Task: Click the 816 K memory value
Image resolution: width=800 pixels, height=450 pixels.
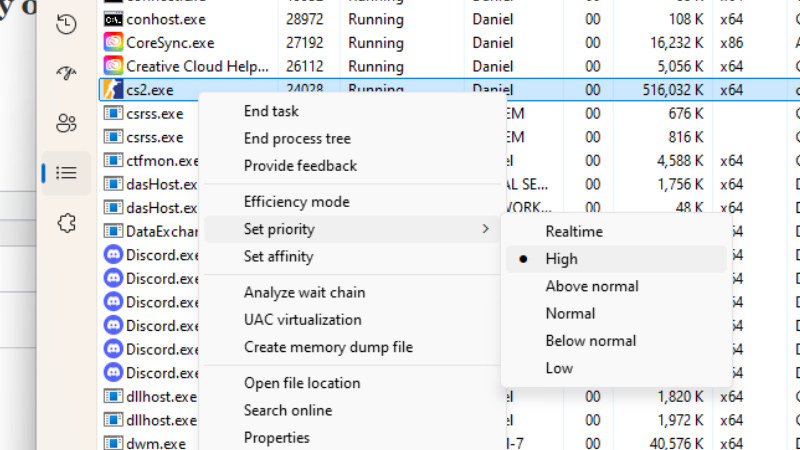Action: [x=686, y=137]
